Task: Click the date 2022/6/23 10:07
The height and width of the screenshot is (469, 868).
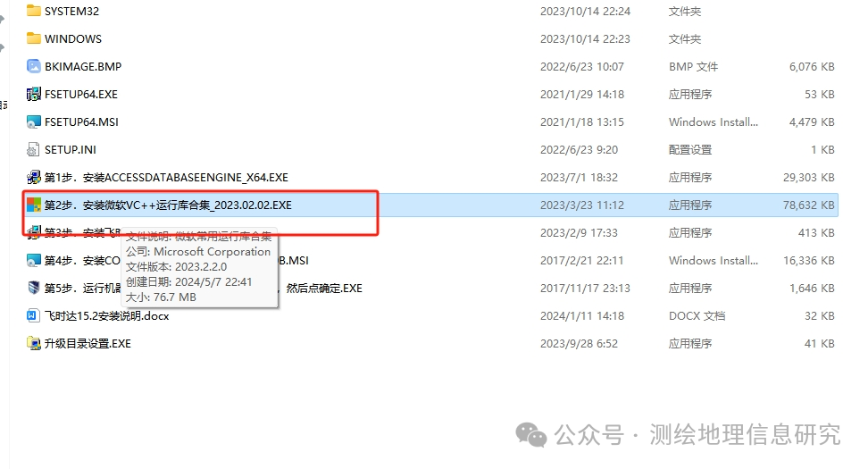Action: click(x=582, y=66)
